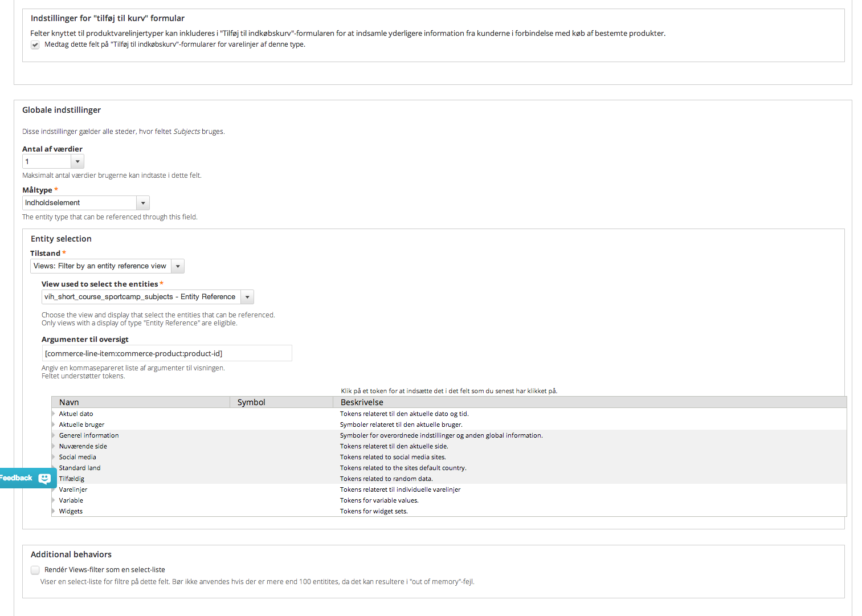The height and width of the screenshot is (616, 862).
Task: Expand the "Varelinjer" token group
Action: coord(54,489)
